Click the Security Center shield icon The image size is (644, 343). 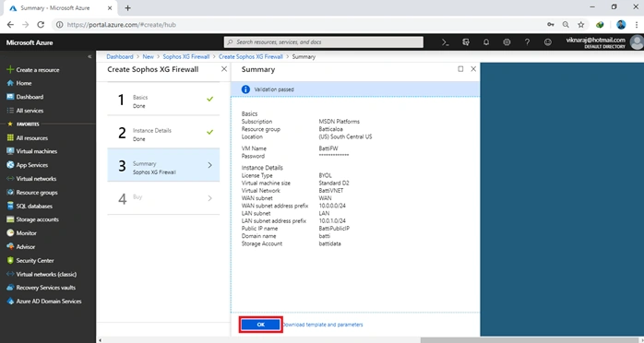[x=10, y=261]
